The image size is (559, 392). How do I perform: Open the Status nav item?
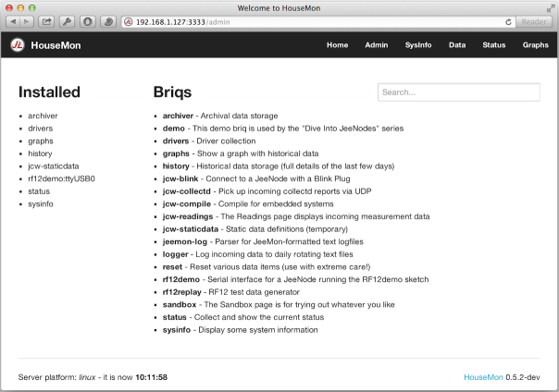(494, 45)
